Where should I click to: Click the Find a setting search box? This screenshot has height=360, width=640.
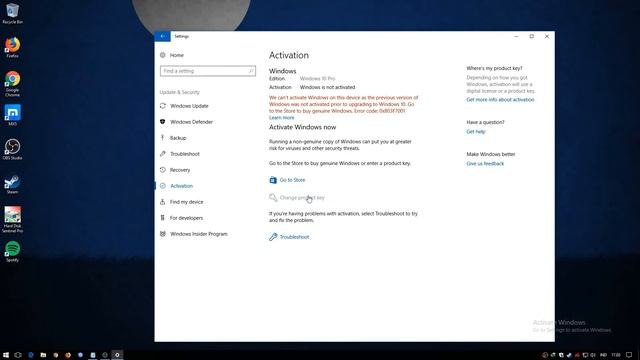pyautogui.click(x=208, y=71)
